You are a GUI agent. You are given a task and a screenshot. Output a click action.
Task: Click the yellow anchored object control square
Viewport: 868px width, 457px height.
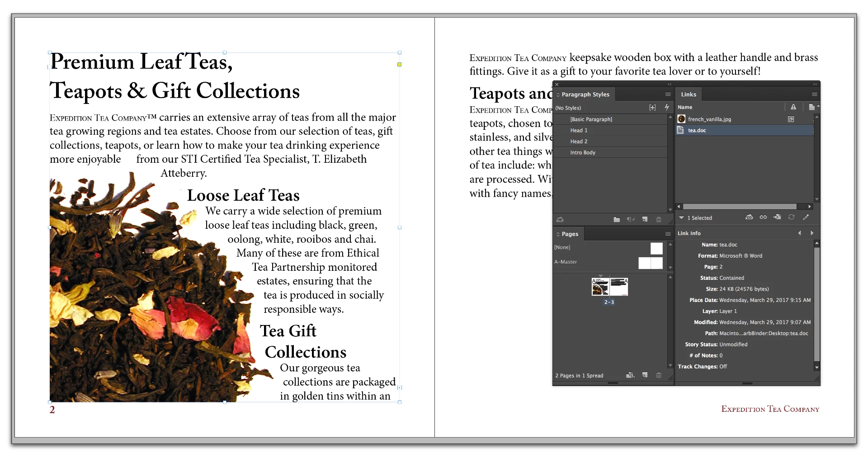click(399, 64)
